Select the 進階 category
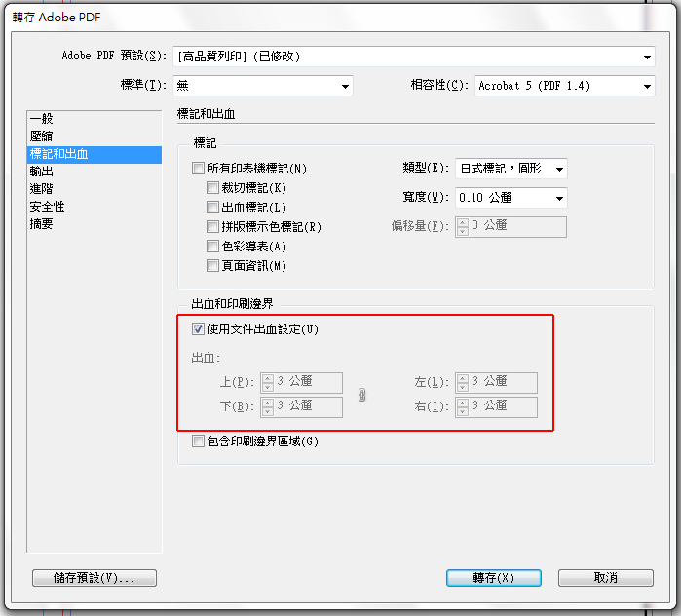Viewport: 681px width, 616px height. [95, 189]
